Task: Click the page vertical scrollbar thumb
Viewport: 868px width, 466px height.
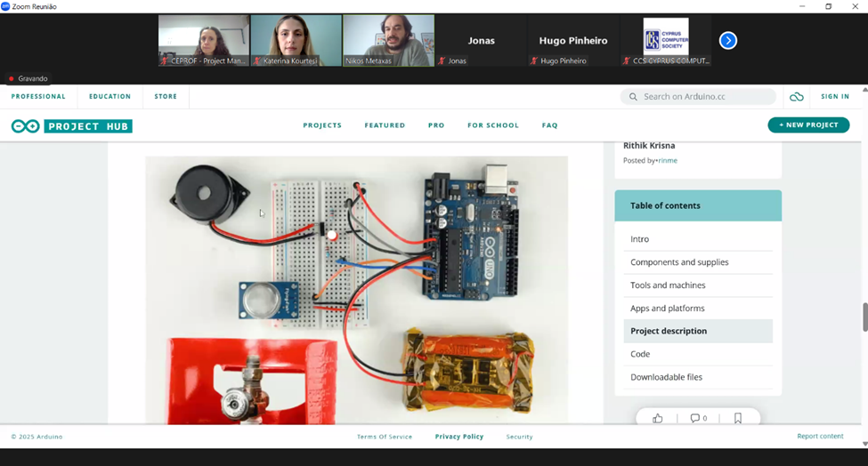Action: [864, 317]
